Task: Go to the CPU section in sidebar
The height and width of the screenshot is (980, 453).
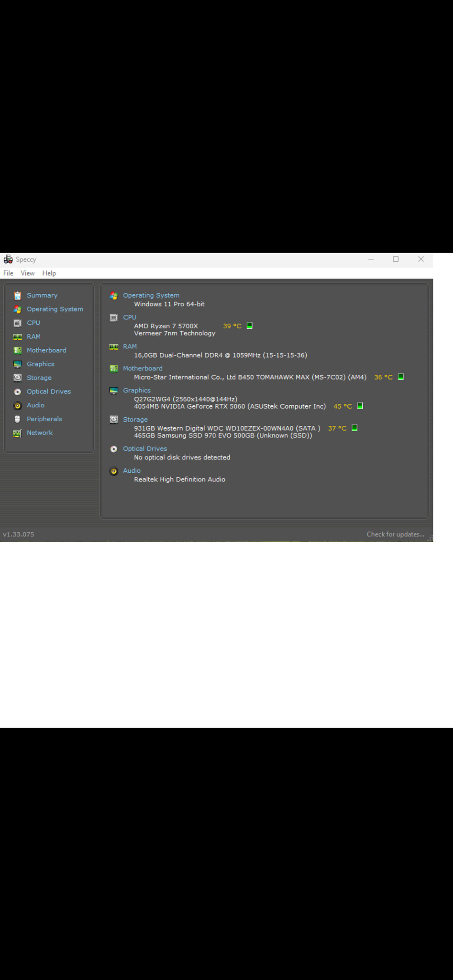Action: (33, 323)
